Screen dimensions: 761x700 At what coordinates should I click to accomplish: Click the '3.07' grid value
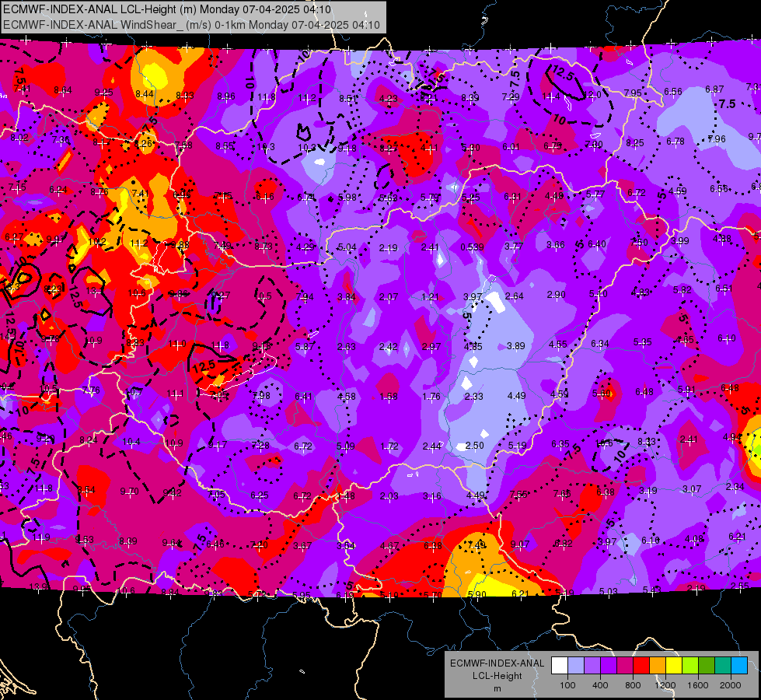(692, 488)
